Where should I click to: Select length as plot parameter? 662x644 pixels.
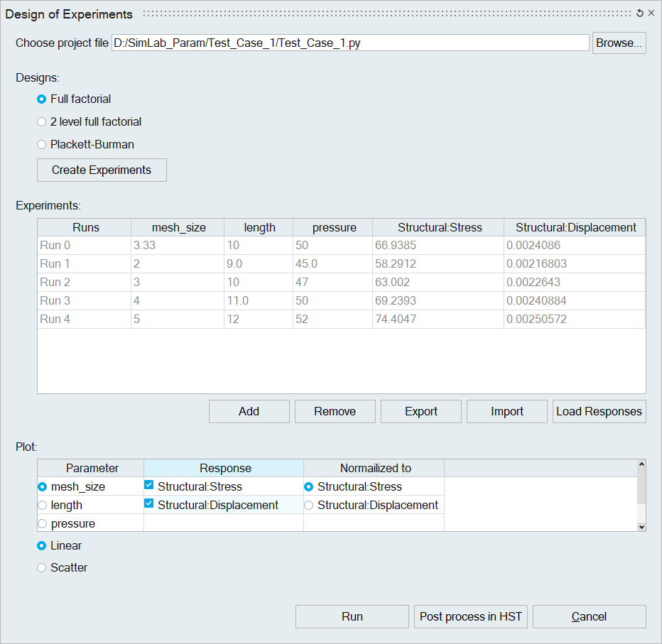(x=43, y=506)
